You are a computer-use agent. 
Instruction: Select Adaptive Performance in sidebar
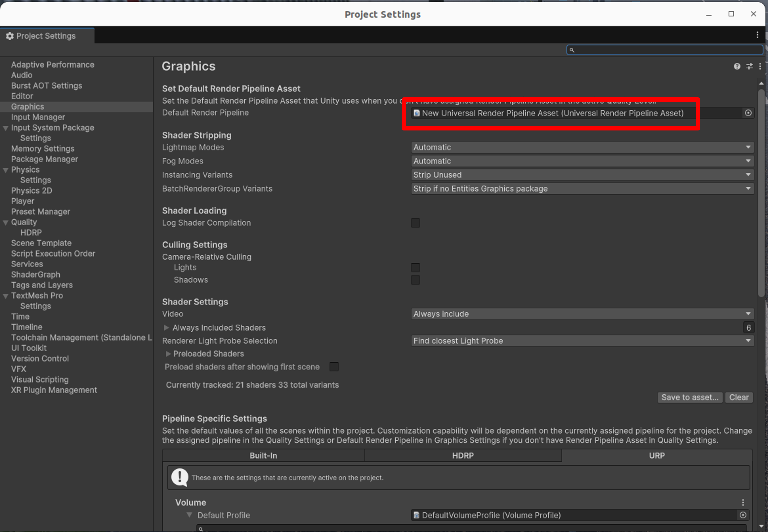(x=53, y=65)
